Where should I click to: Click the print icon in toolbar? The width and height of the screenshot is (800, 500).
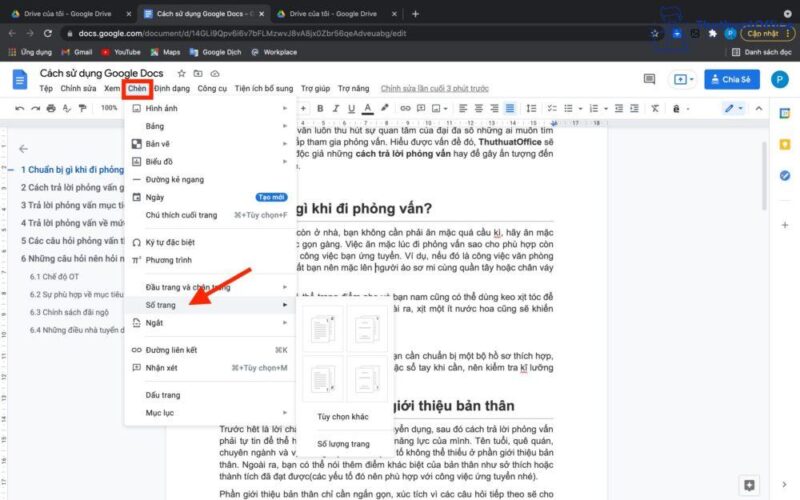[51, 108]
